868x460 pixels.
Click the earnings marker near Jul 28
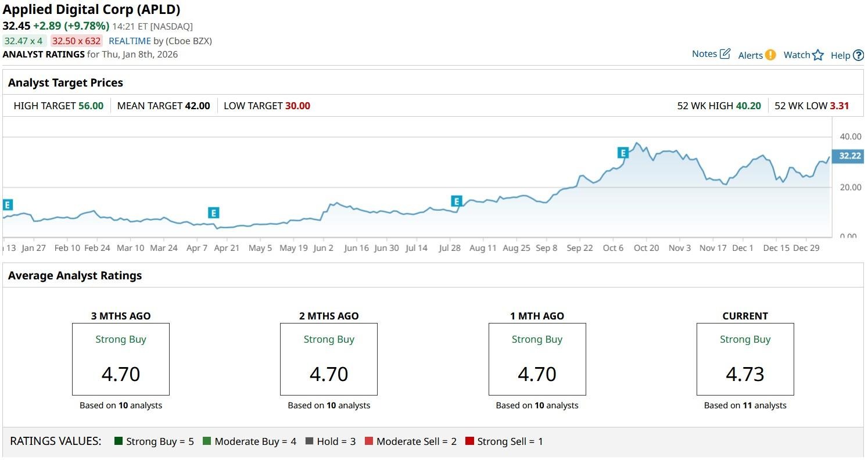457,201
